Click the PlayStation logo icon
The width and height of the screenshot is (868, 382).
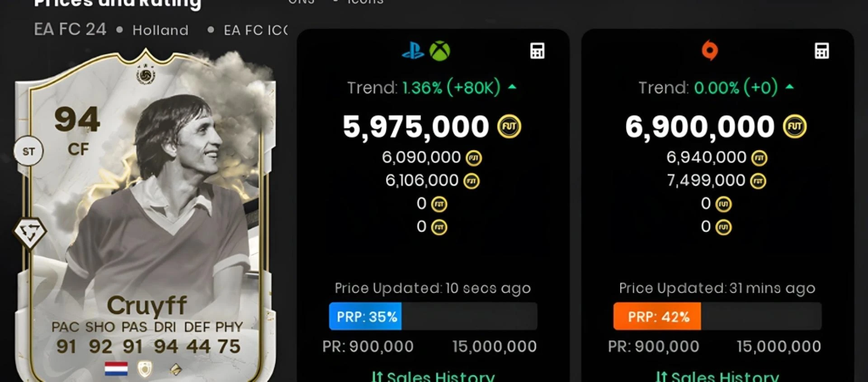[413, 51]
